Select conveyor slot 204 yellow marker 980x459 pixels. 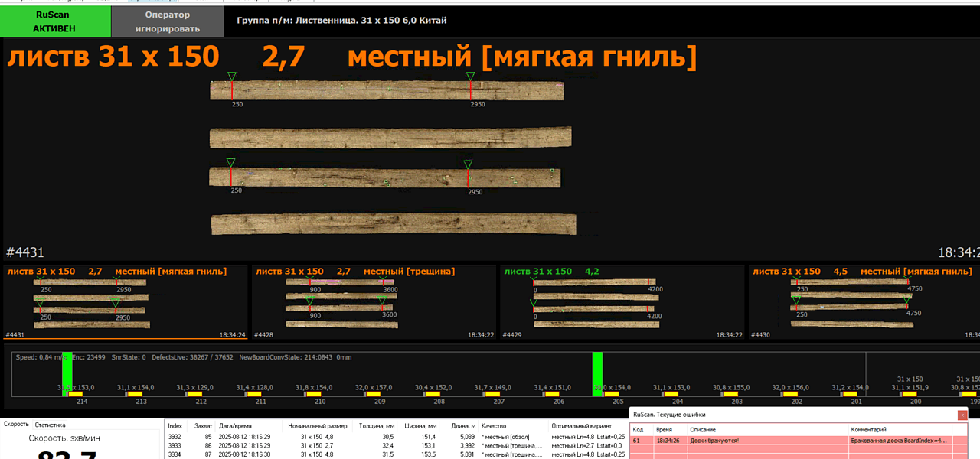671,394
